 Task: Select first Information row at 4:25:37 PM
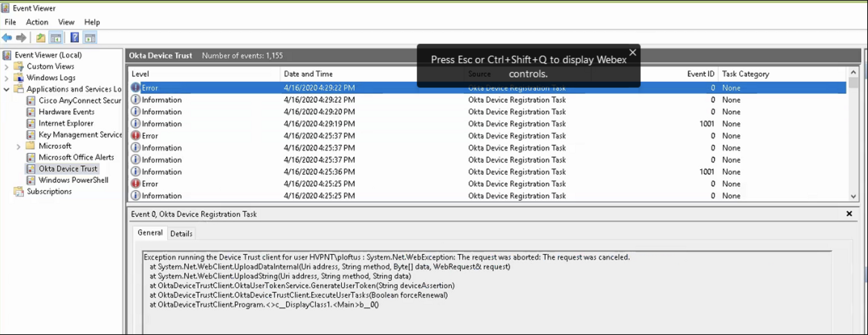488,147
